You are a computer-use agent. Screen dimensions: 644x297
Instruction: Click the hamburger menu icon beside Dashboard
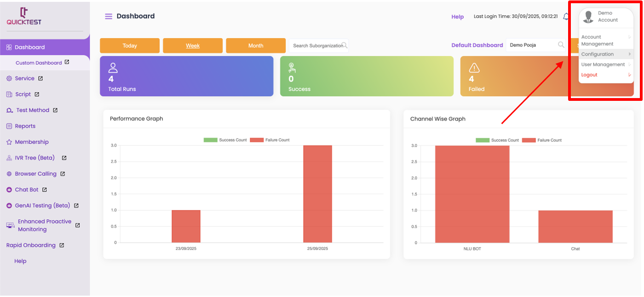point(109,17)
